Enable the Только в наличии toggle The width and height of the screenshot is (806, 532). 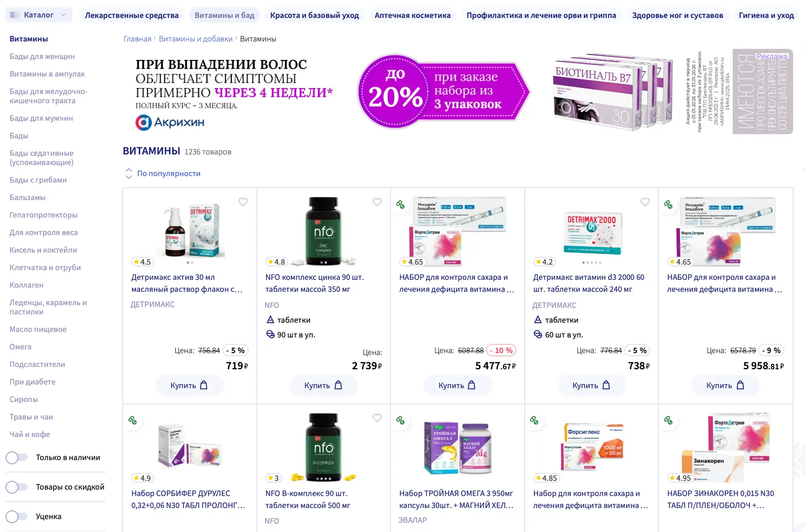(17, 457)
